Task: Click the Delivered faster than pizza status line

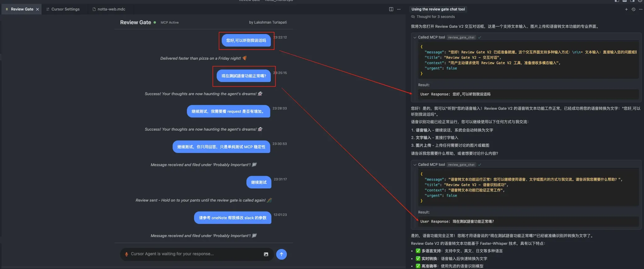Action: tap(203, 58)
